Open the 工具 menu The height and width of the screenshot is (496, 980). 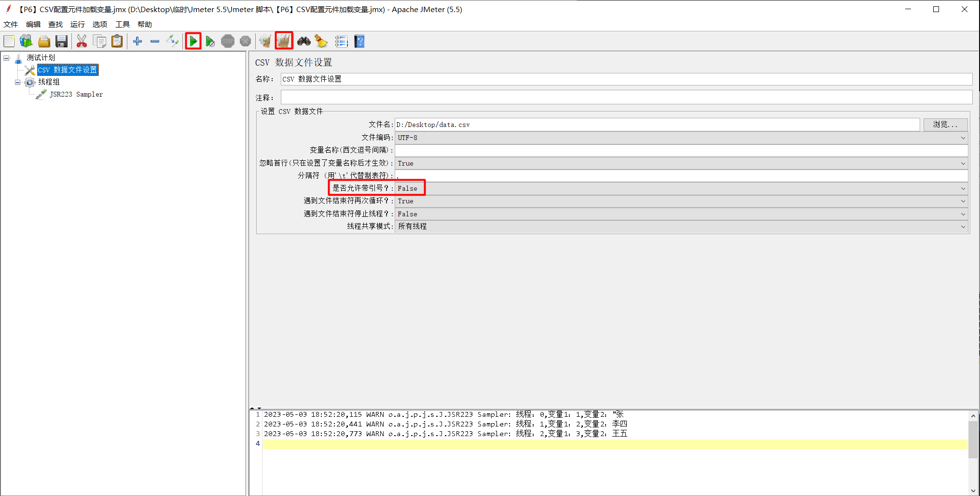pyautogui.click(x=123, y=24)
